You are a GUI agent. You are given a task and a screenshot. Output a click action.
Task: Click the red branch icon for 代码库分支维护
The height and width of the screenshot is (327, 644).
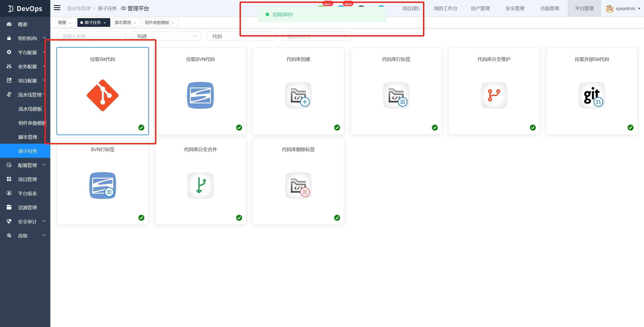pyautogui.click(x=494, y=95)
